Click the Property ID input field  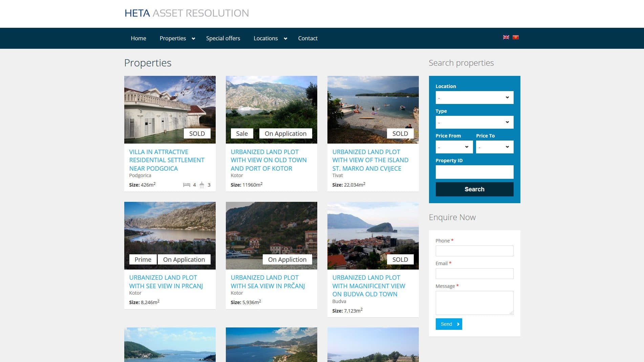tap(474, 172)
